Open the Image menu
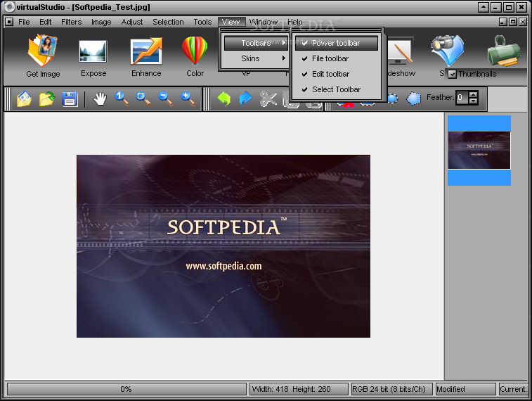 click(x=101, y=22)
